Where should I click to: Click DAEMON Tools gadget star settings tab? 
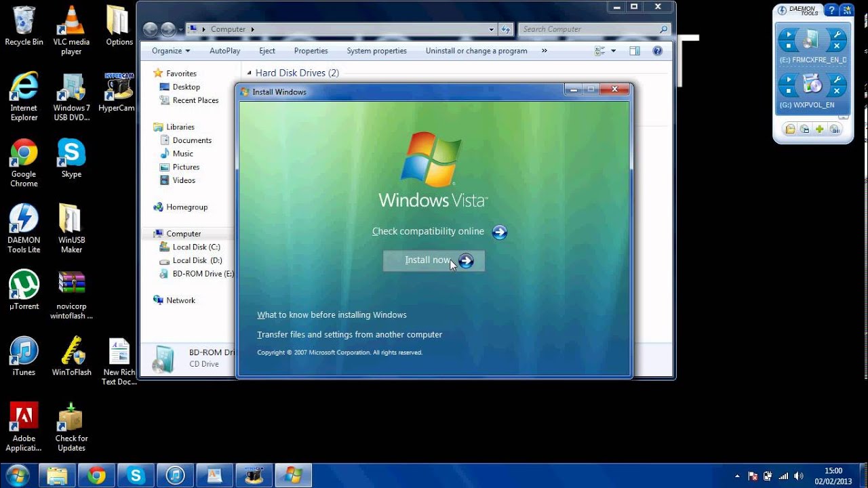(847, 10)
